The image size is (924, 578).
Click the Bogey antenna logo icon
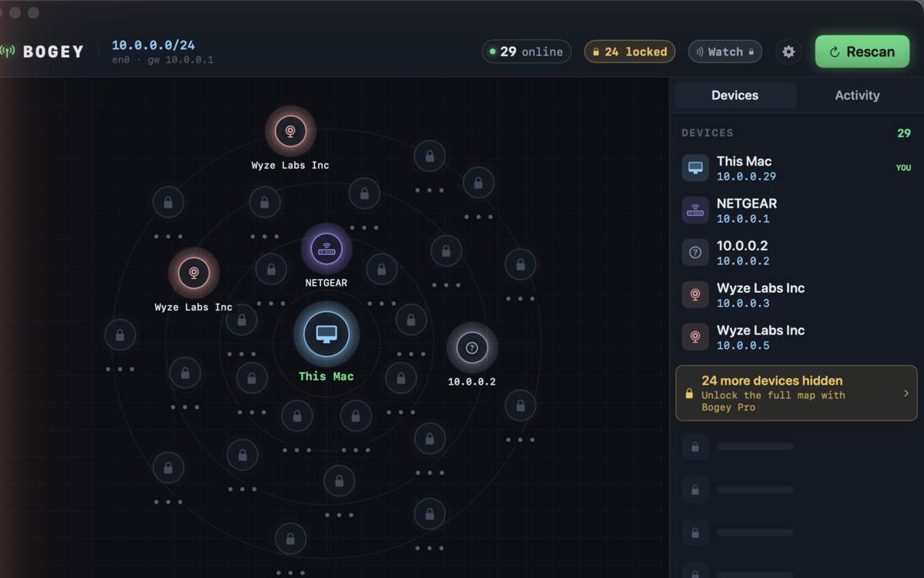(8, 52)
